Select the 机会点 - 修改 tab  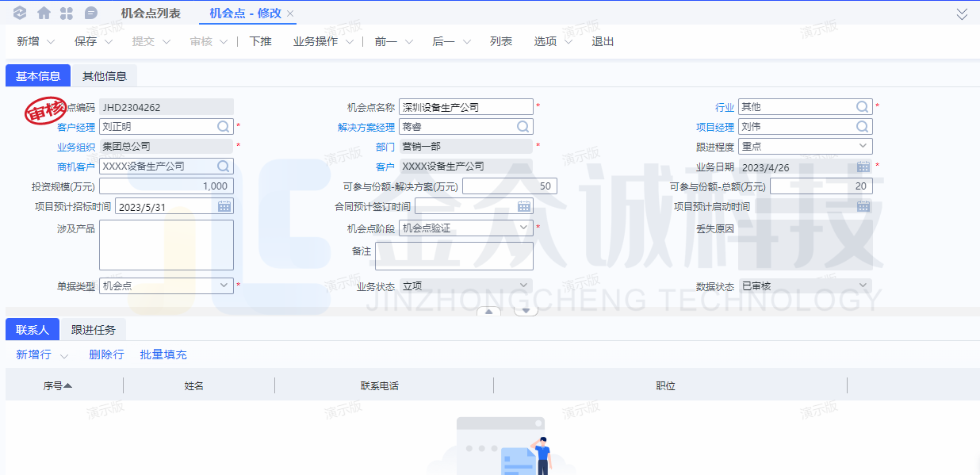(245, 13)
